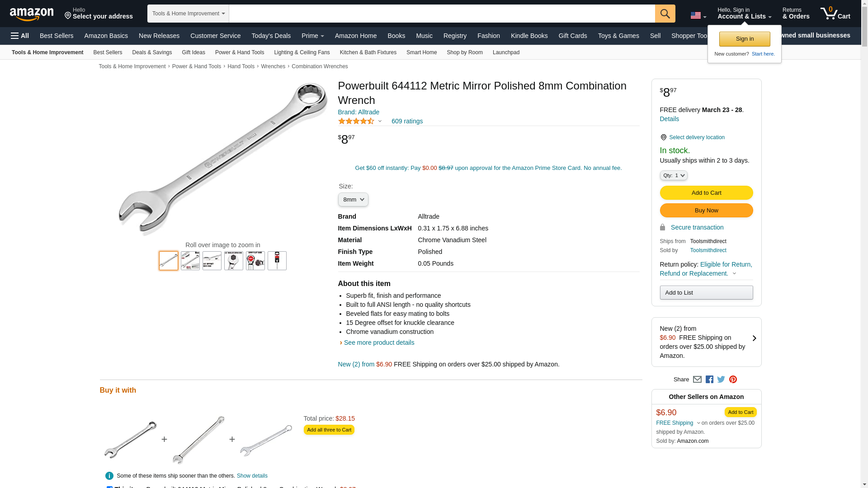Select the country flag language selector
This screenshot has height=488, width=868.
click(698, 16)
